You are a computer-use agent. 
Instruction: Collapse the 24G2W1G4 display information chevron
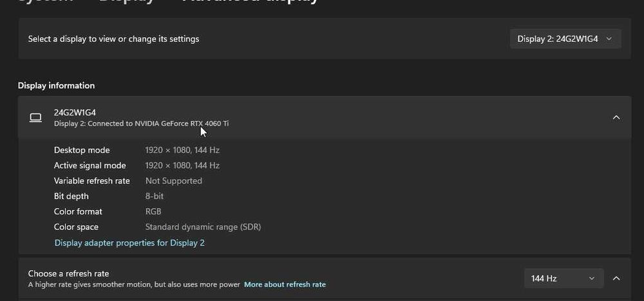pyautogui.click(x=616, y=117)
